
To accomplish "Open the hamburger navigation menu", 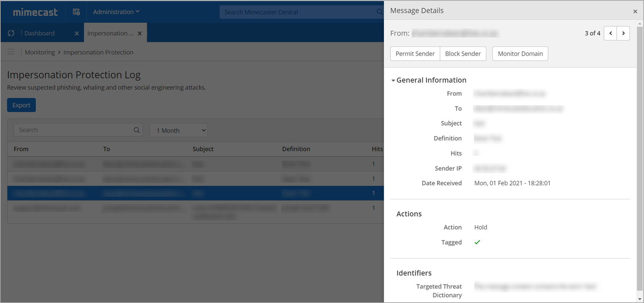I will pos(11,52).
